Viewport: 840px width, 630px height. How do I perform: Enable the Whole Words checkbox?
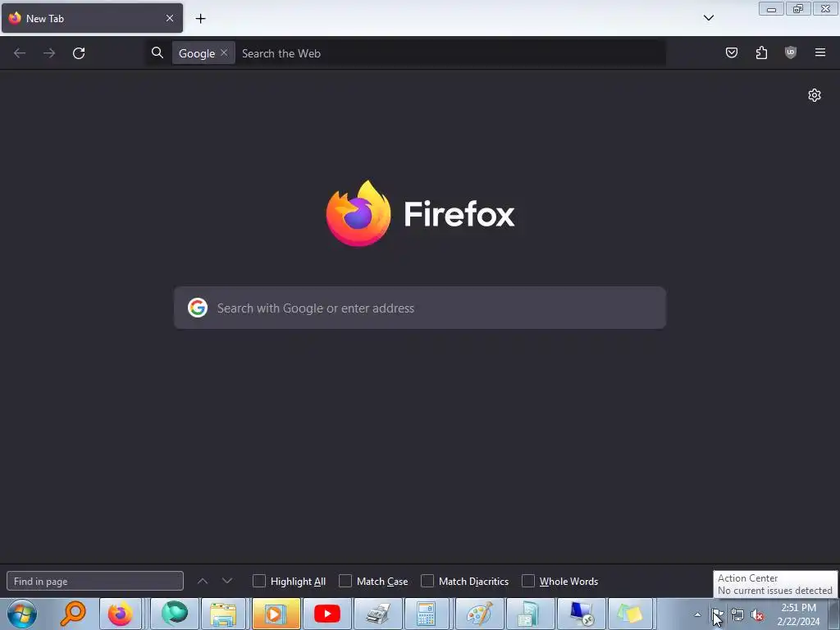click(x=528, y=581)
